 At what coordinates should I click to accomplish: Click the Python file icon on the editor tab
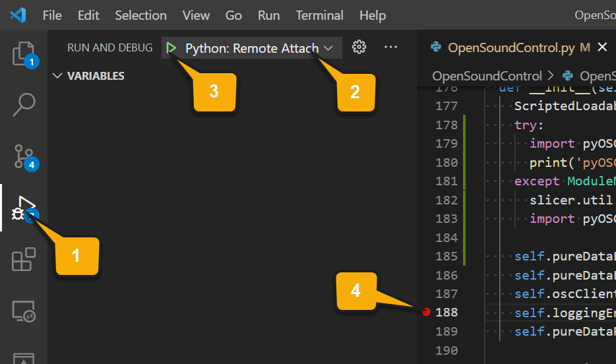click(x=436, y=47)
